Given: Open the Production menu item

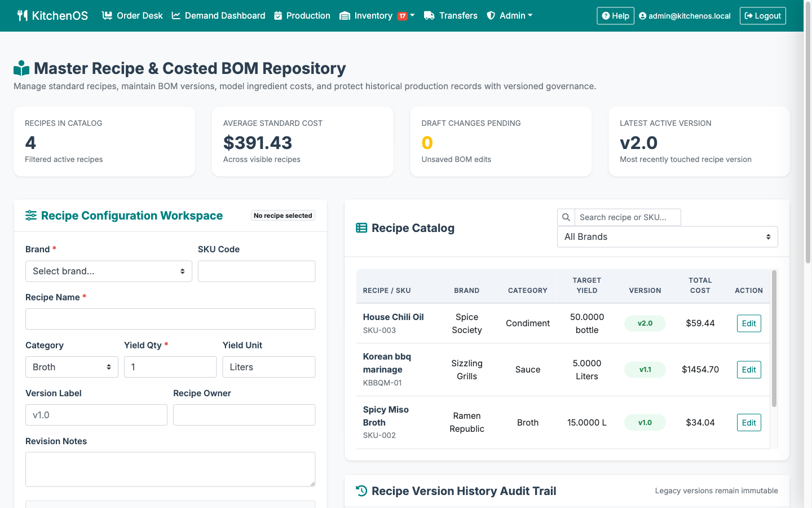Looking at the screenshot, I should [x=302, y=16].
